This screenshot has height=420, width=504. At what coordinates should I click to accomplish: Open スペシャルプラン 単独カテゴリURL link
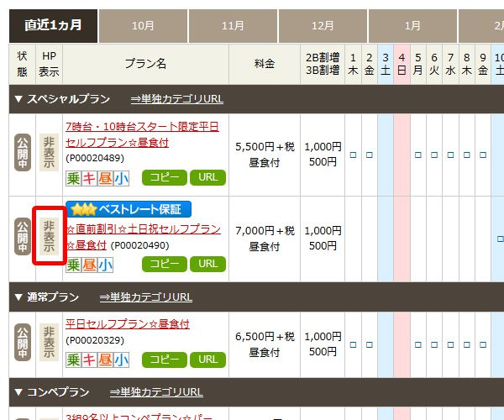pos(176,99)
